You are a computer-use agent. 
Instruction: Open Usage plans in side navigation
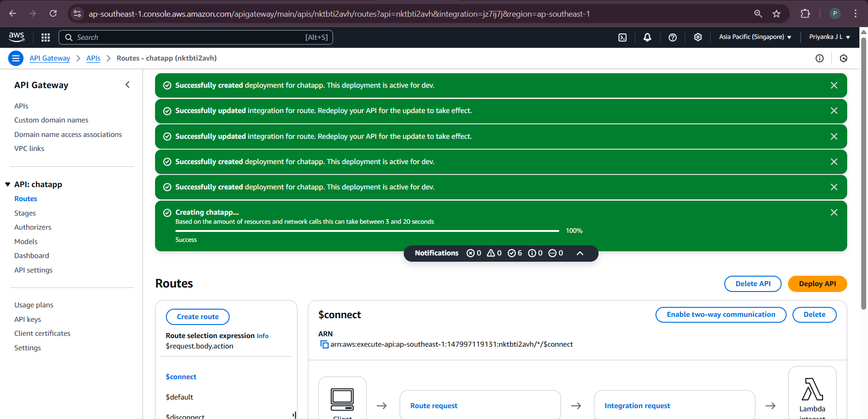[x=33, y=305]
